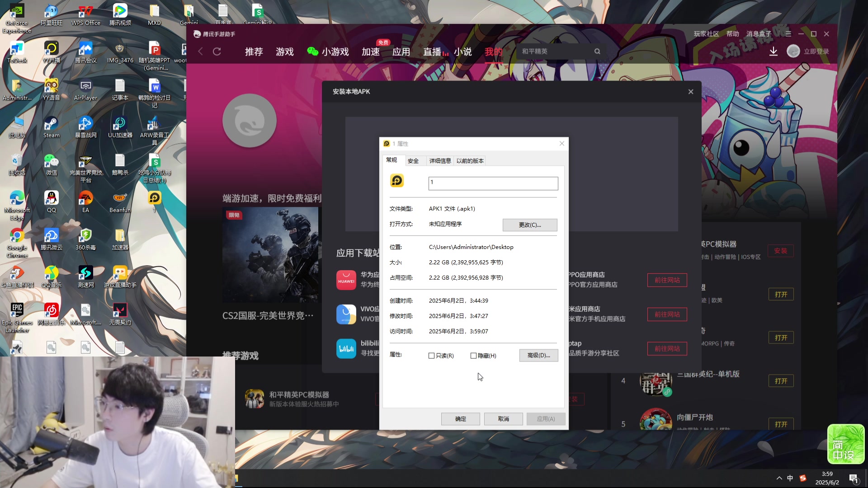Select the yellow file named 1 on desktop
The height and width of the screenshot is (488, 868).
(x=155, y=201)
